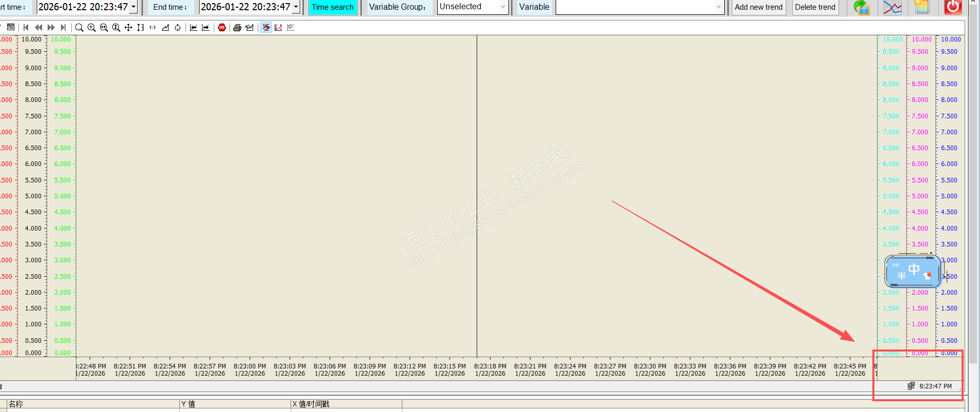
Task: Click the 8:23:45 PM time axis label
Action: (x=850, y=366)
